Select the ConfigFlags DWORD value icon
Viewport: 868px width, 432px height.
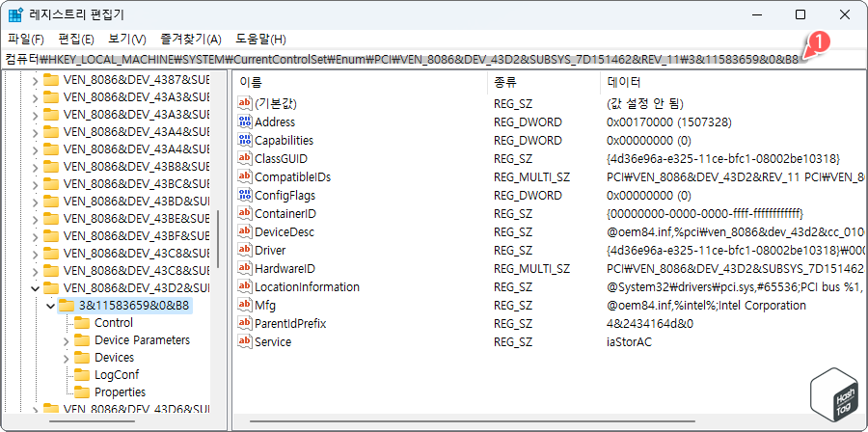click(245, 195)
